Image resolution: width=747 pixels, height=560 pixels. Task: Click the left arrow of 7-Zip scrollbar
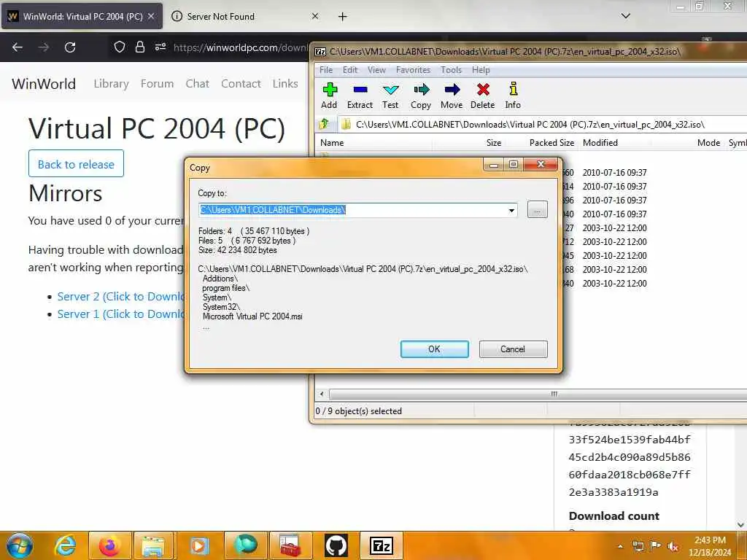tap(322, 394)
